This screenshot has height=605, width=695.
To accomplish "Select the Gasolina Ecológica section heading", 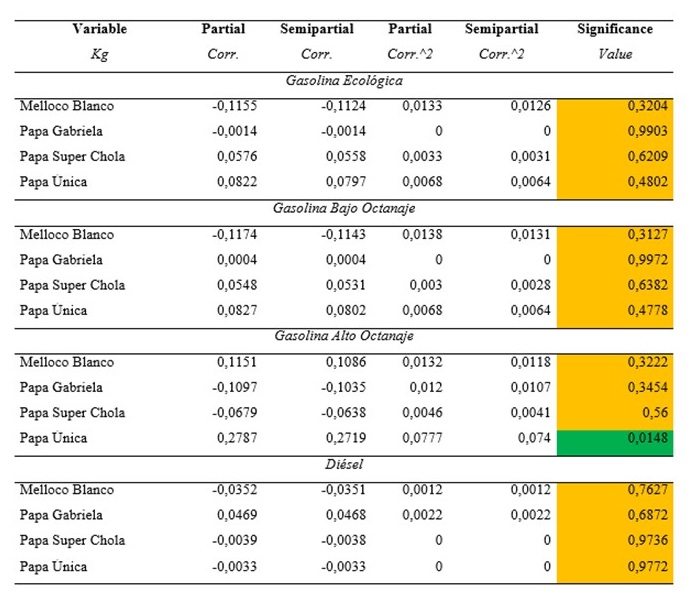I will click(343, 79).
